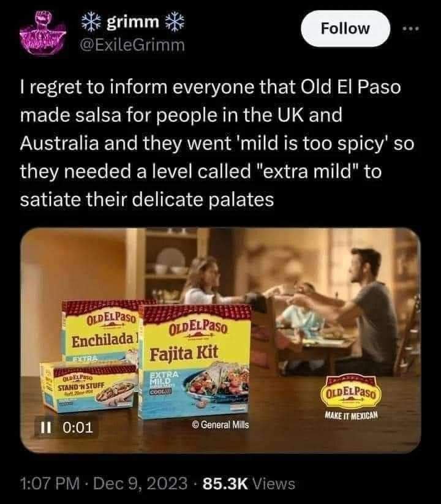Open the 85.3K Views count
Viewport: 441px width, 504px height.
coord(249,483)
